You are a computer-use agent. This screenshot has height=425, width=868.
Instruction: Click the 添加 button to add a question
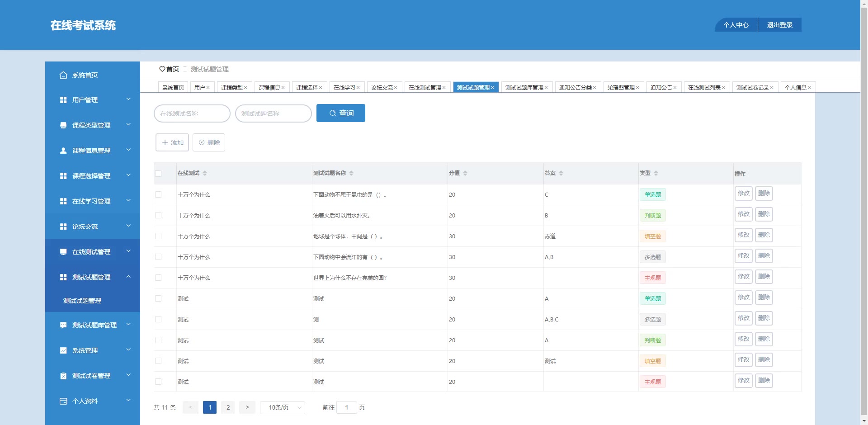[x=172, y=142]
